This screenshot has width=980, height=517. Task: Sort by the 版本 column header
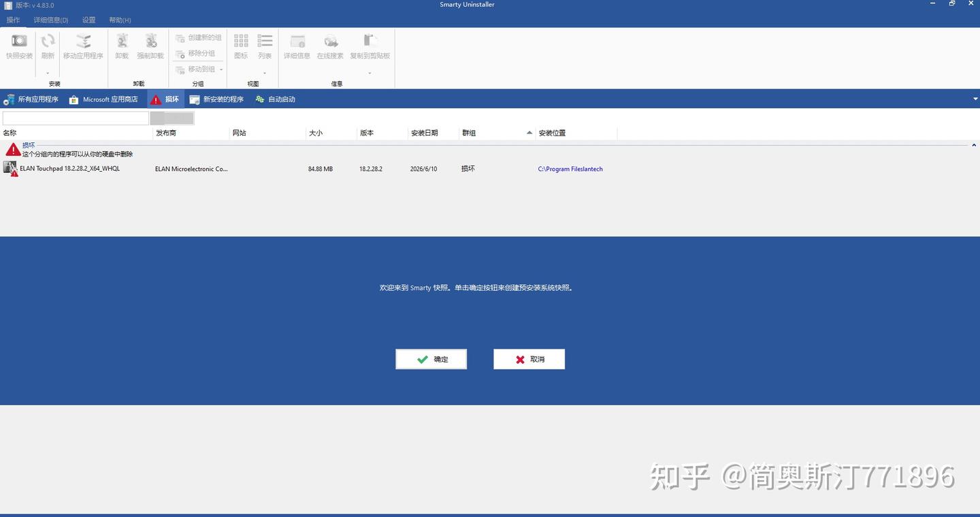pyautogui.click(x=383, y=133)
